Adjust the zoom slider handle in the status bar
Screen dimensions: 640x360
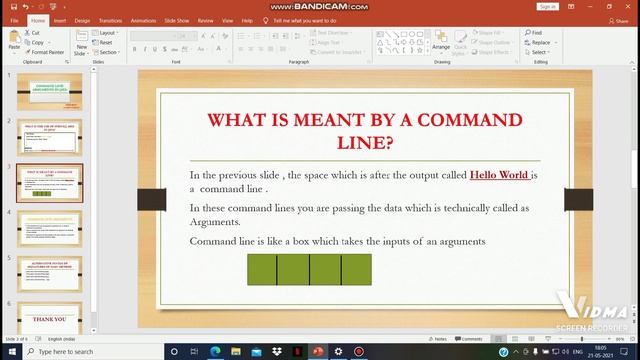coord(582,339)
